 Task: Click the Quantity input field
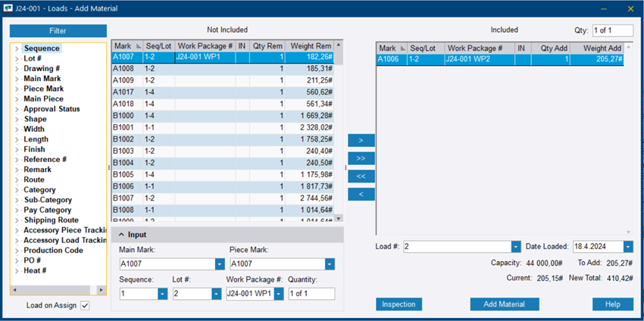(311, 294)
